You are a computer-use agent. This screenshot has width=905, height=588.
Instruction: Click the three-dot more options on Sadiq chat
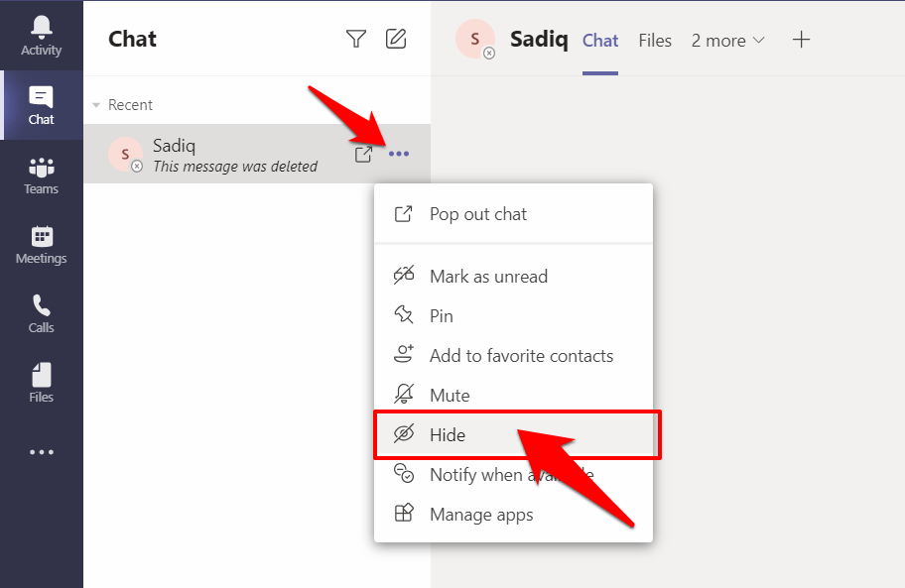coord(399,154)
